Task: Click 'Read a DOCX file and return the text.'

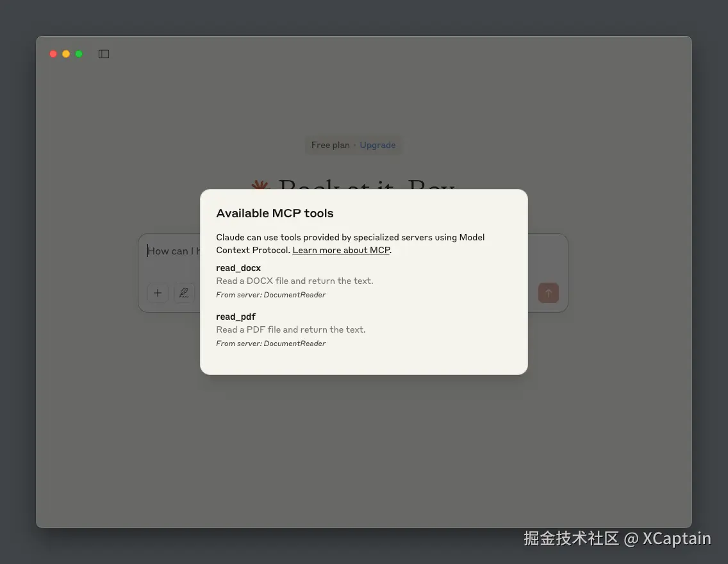Action: 294,281
